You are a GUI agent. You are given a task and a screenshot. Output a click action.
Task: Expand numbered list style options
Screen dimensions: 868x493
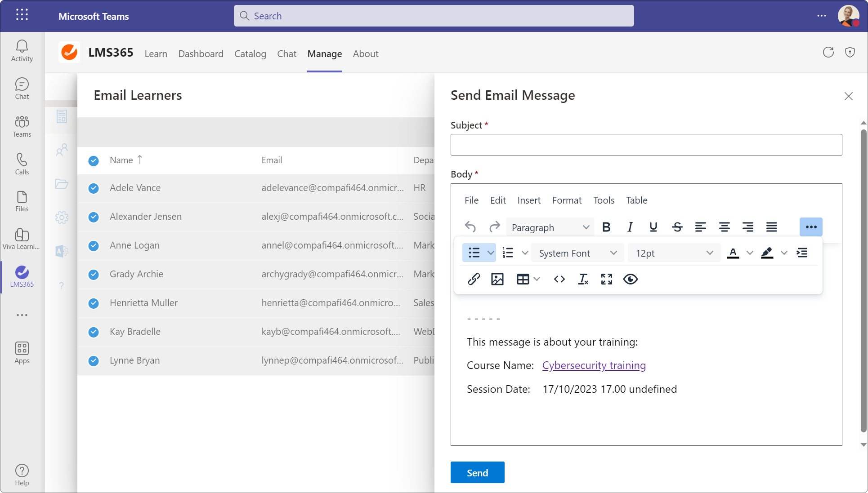pos(524,253)
